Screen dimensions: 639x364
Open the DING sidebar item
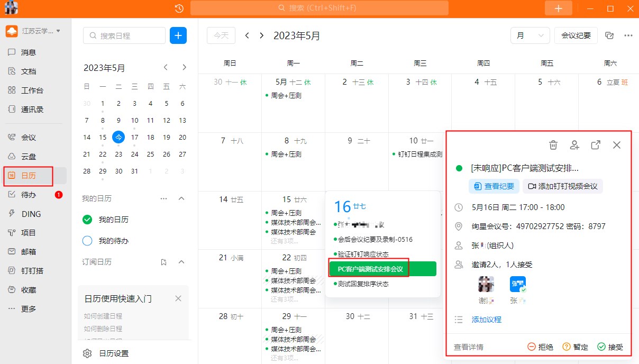click(31, 214)
